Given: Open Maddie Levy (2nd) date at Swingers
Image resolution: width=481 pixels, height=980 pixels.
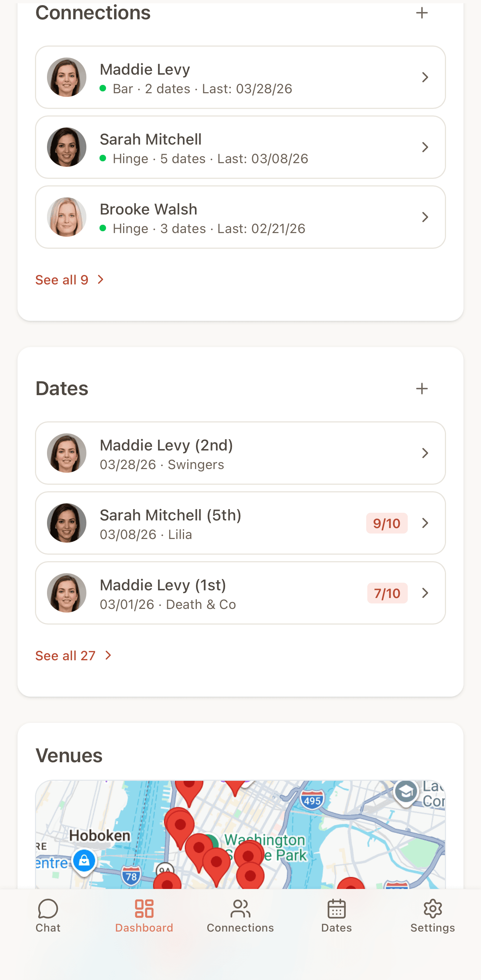Looking at the screenshot, I should 240,453.
